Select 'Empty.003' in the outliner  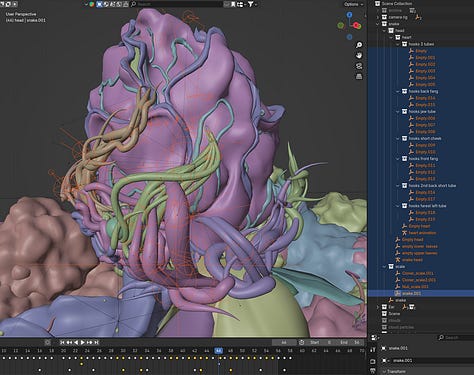pos(425,71)
